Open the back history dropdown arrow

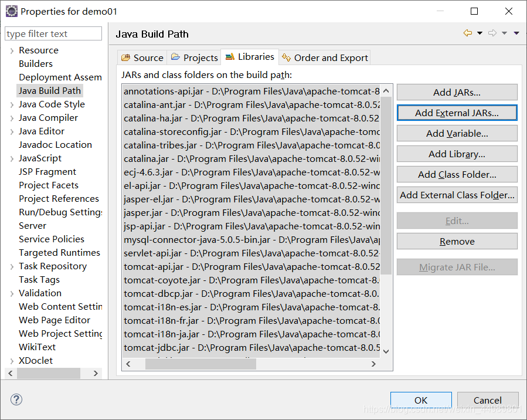pyautogui.click(x=480, y=33)
